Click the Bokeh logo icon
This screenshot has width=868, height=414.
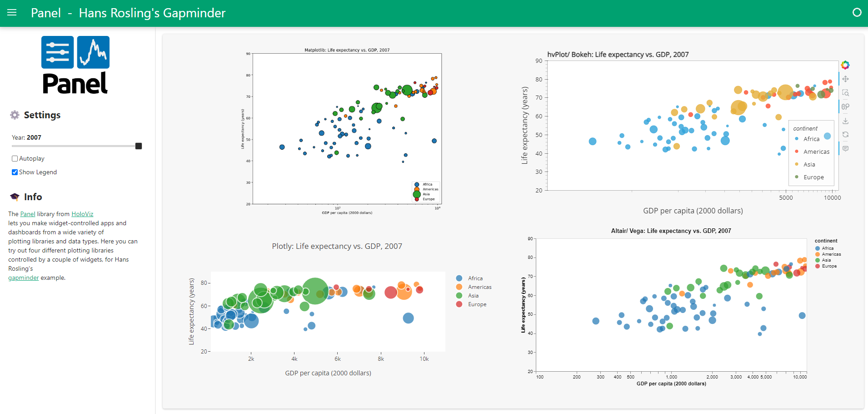[845, 65]
